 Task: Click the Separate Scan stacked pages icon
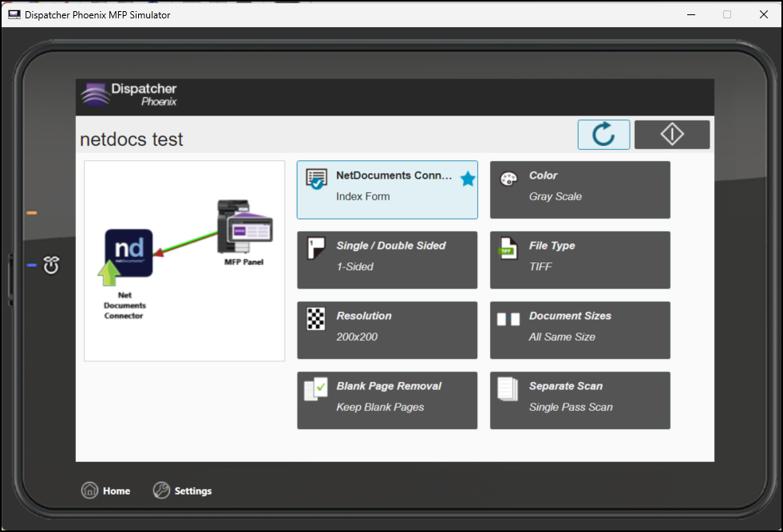(508, 389)
